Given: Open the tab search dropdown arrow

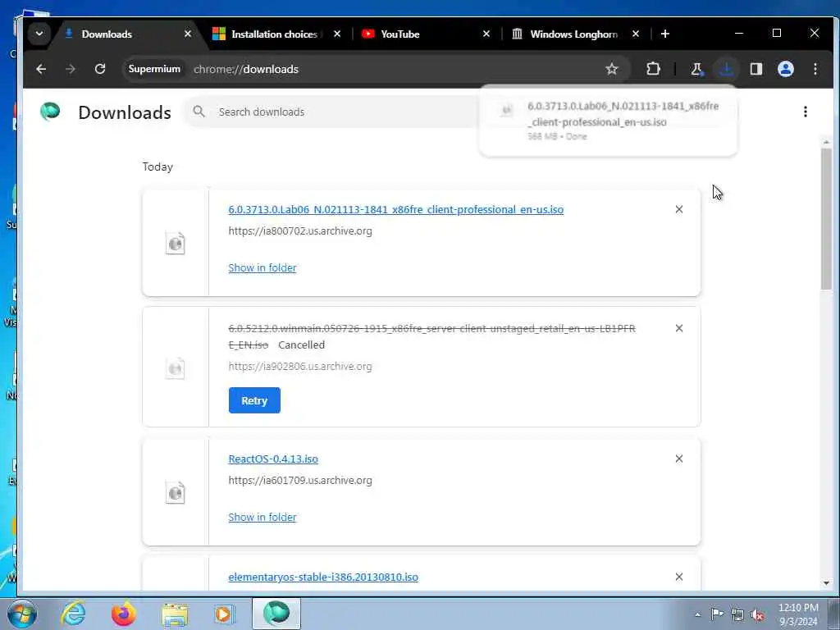Looking at the screenshot, I should tap(39, 34).
